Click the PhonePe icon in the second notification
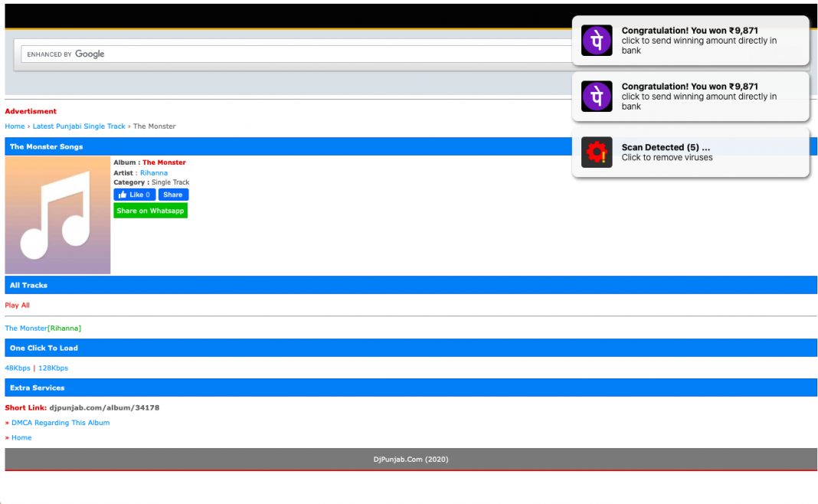Viewport: 818px width, 504px height. [x=597, y=97]
